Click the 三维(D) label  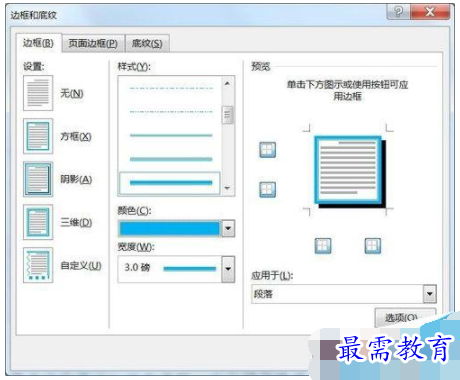tap(76, 222)
